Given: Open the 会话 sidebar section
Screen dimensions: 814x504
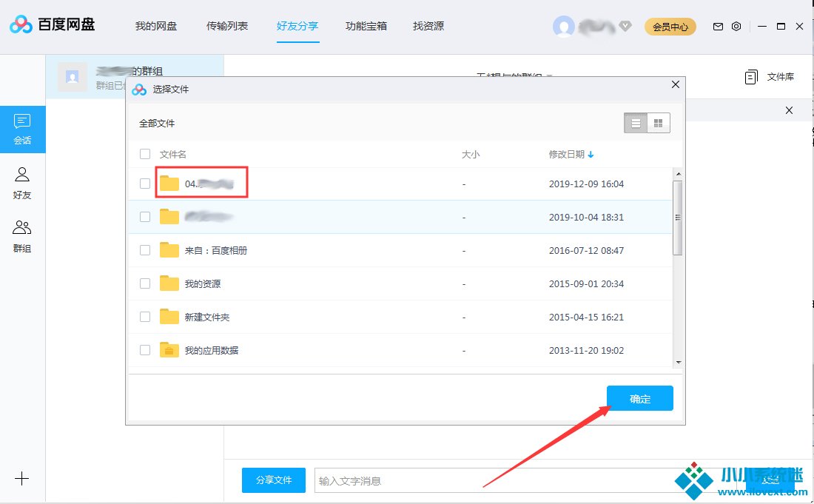Looking at the screenshot, I should point(22,130).
